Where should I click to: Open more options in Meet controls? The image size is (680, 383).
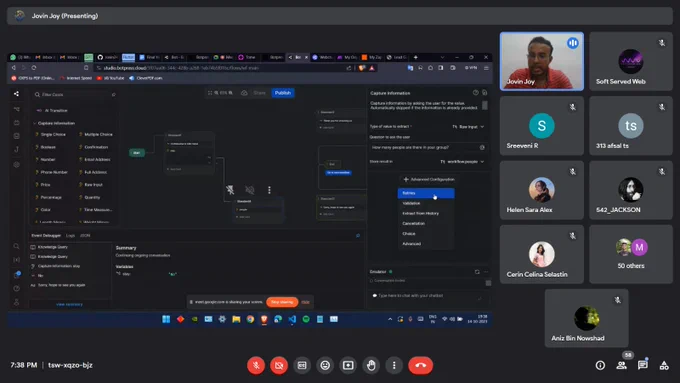(394, 365)
